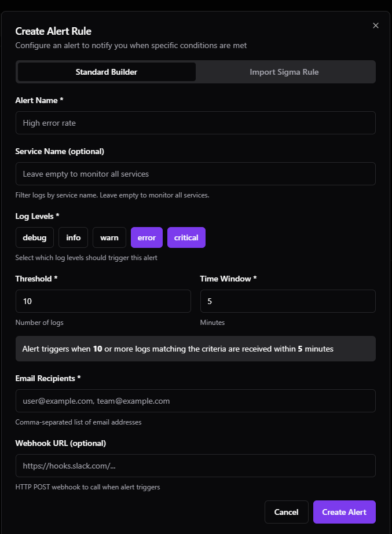
Task: Close the Create Alert Rule dialog
Action: (375, 25)
